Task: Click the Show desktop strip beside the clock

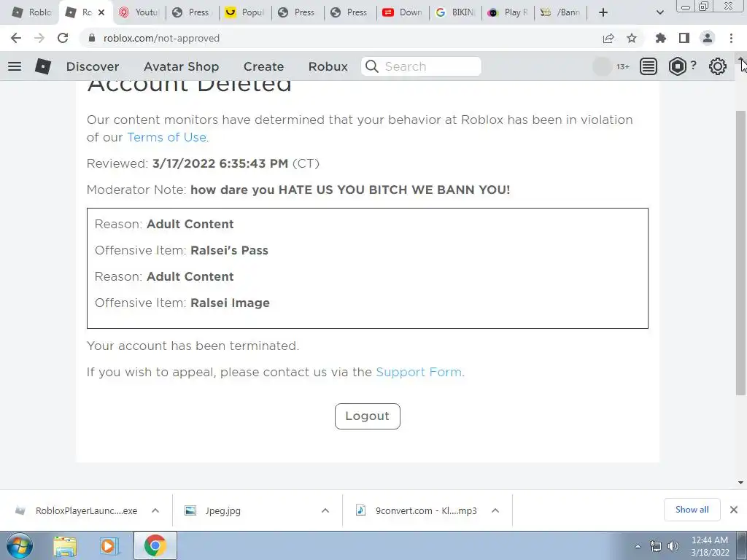Action: click(742, 546)
